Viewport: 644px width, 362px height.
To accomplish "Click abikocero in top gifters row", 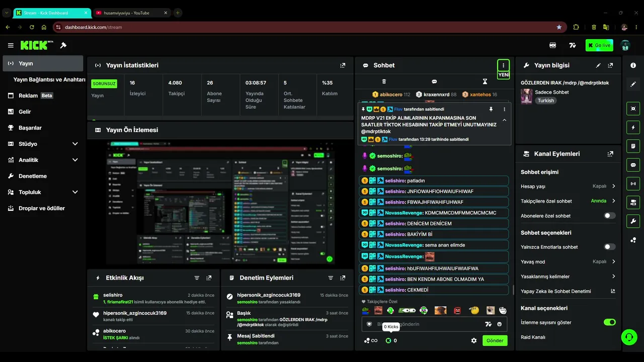I will click(x=391, y=95).
